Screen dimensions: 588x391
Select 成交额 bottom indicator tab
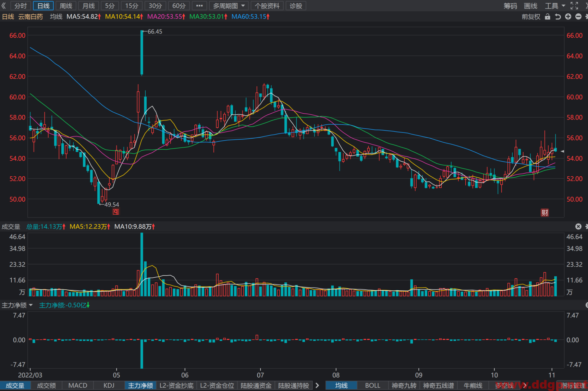click(x=46, y=386)
